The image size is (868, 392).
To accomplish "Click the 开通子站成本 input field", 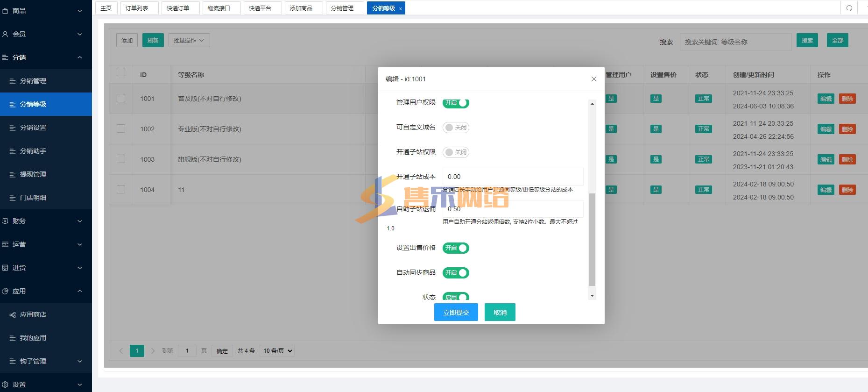I will [x=513, y=177].
